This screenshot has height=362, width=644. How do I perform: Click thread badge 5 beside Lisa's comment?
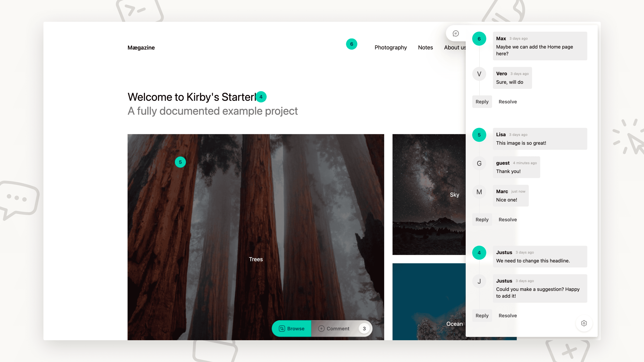(x=479, y=135)
